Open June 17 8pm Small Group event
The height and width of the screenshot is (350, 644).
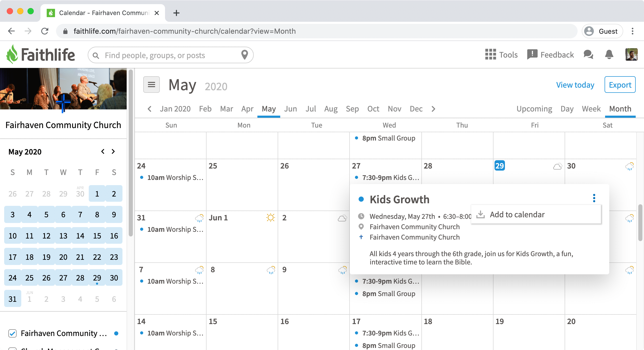coord(385,346)
